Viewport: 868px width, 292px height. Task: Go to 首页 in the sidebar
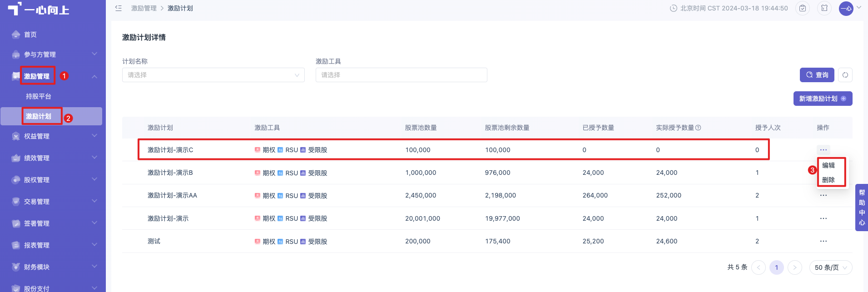(x=30, y=35)
